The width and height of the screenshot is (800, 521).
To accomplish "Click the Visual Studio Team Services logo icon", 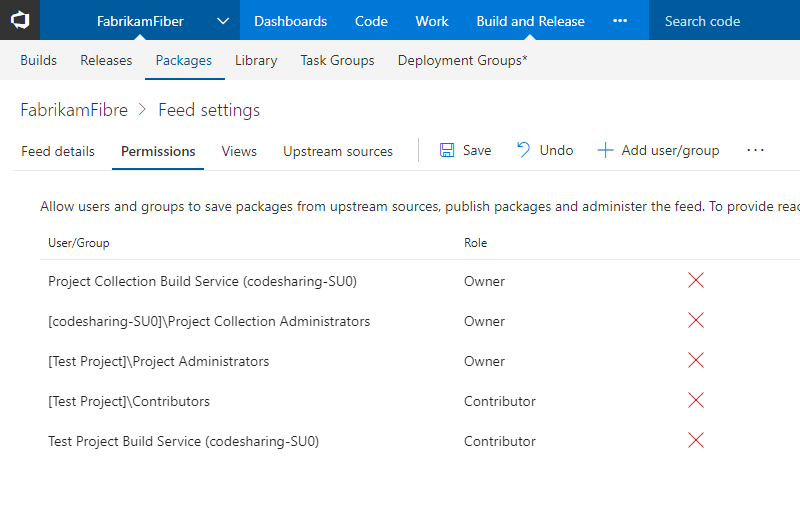I will click(x=20, y=20).
